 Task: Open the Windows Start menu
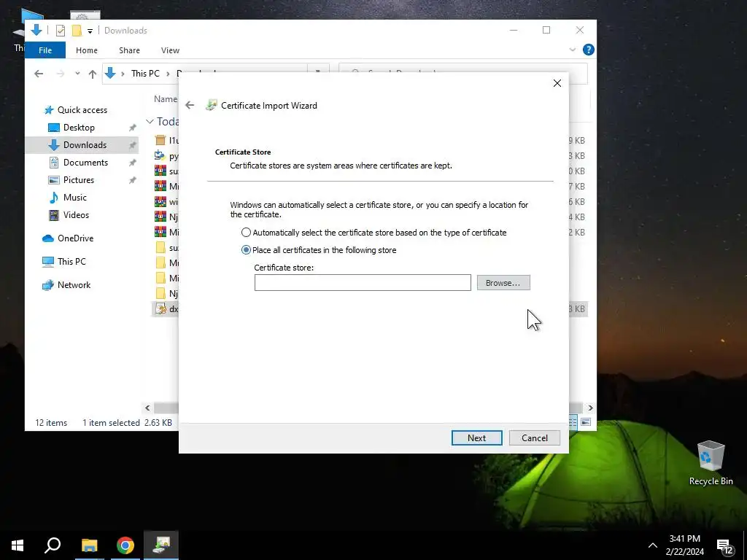(18, 545)
